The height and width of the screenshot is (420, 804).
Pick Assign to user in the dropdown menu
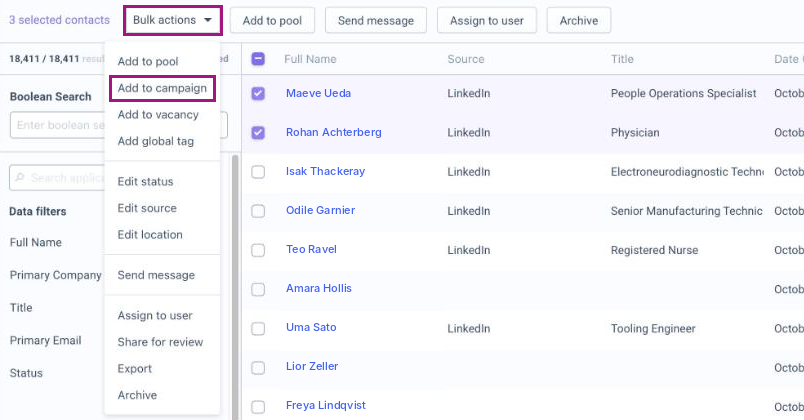(155, 315)
